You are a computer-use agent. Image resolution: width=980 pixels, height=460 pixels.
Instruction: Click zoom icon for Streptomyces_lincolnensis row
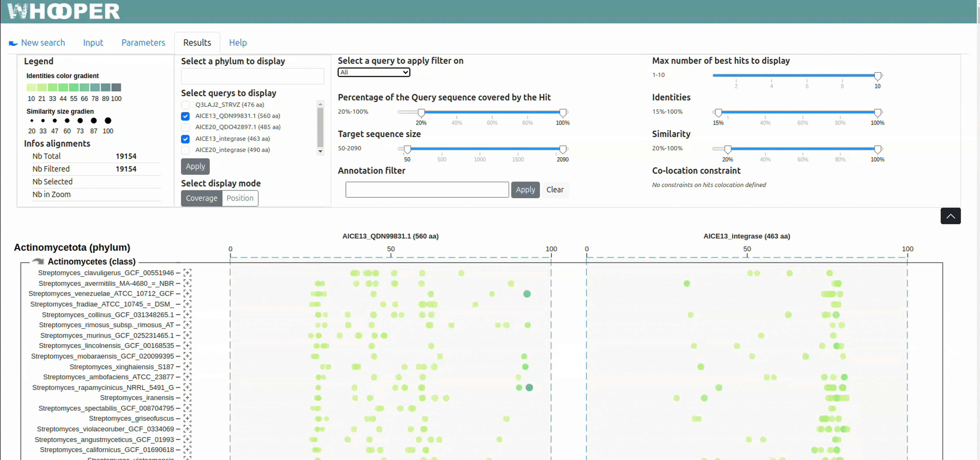click(x=187, y=345)
